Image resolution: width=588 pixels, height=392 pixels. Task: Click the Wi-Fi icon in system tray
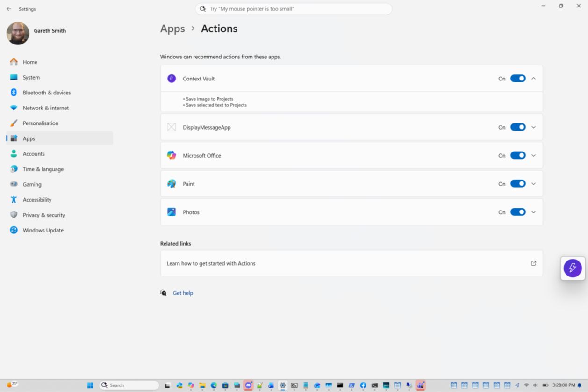526,385
